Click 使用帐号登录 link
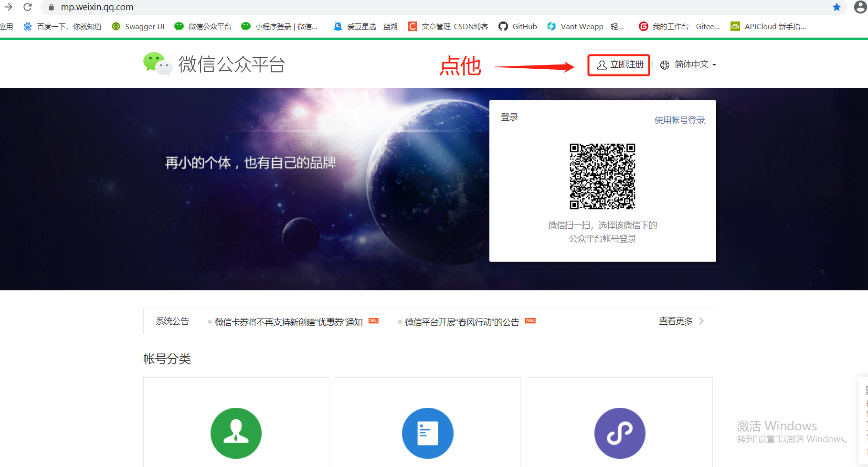 [x=679, y=120]
